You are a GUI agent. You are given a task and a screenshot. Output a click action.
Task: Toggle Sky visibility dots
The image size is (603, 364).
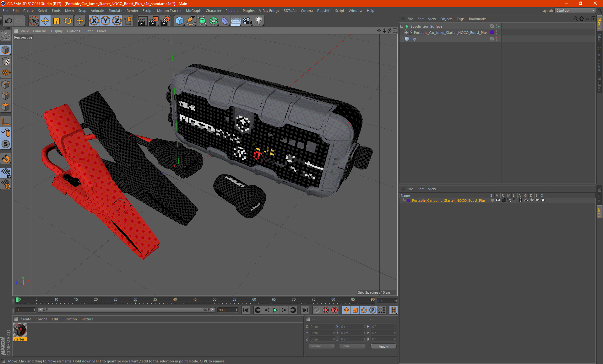(x=496, y=39)
